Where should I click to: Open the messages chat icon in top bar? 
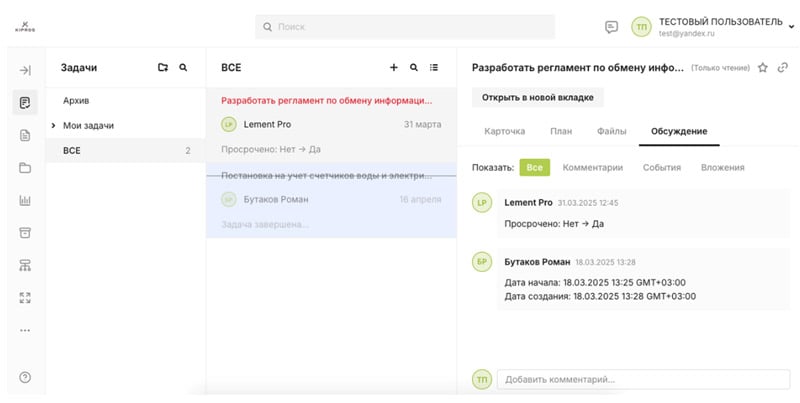tap(611, 27)
